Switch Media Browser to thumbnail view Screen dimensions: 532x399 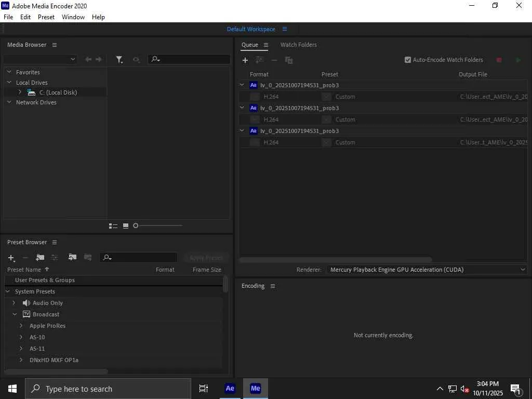[x=126, y=225]
